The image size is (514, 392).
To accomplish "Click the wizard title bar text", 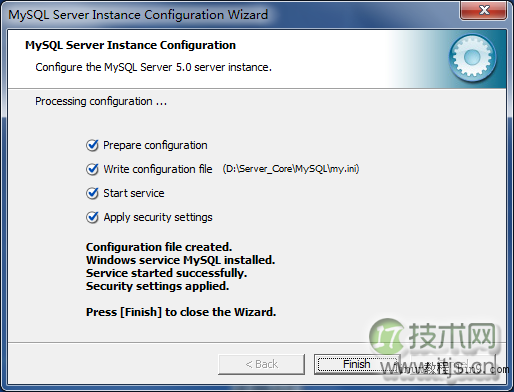I will tap(138, 15).
